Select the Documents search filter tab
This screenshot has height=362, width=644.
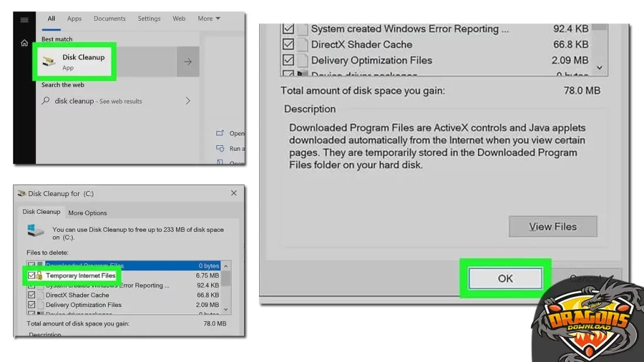pyautogui.click(x=109, y=19)
